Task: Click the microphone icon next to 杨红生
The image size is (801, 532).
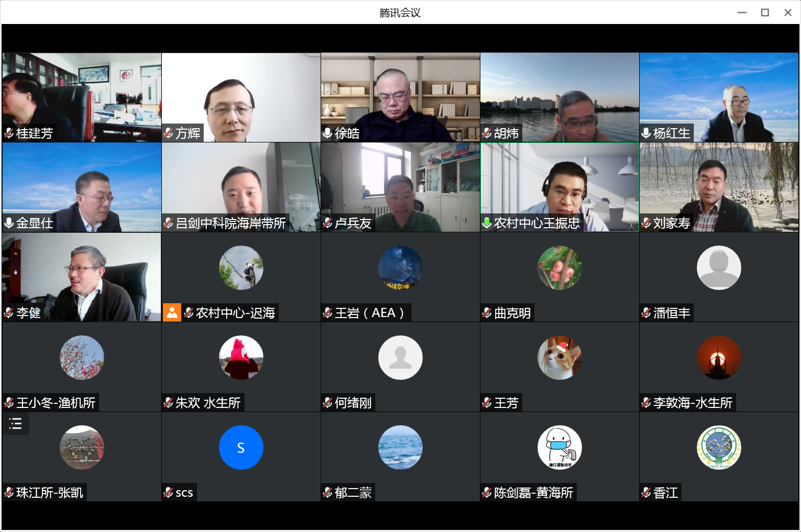Action: point(646,133)
